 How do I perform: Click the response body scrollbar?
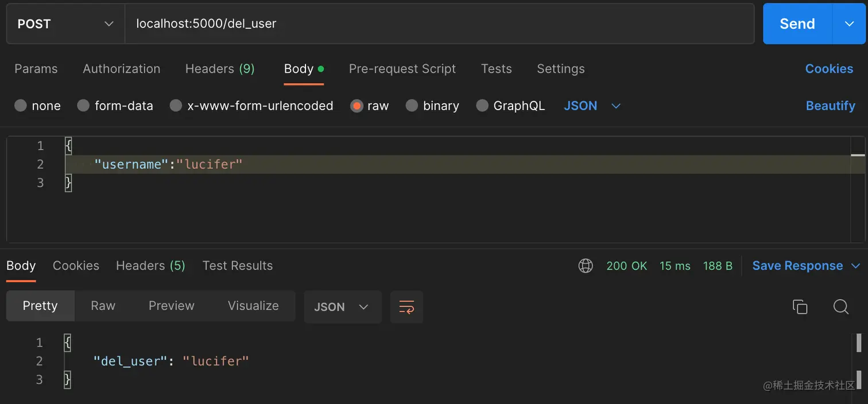859,361
